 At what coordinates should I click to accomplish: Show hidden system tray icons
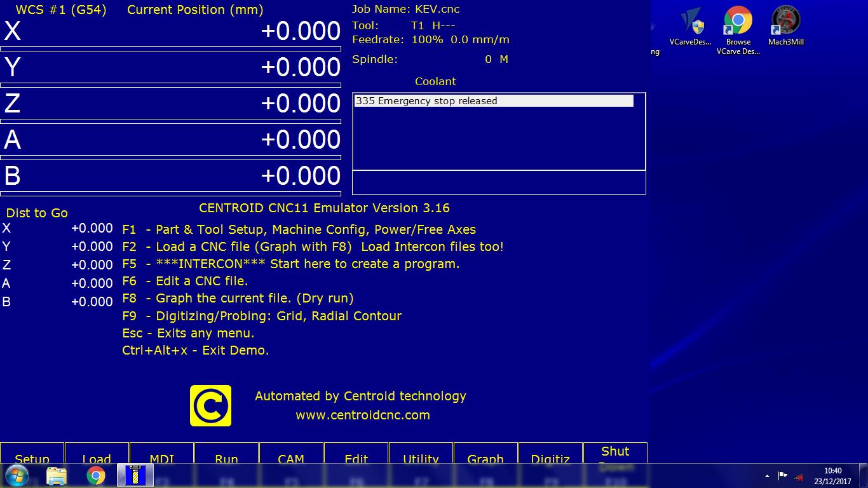[767, 476]
